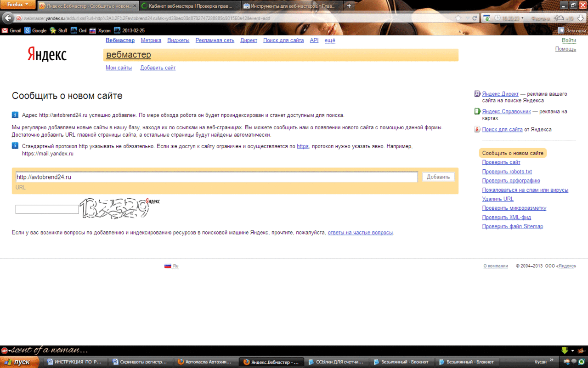The image size is (588, 368).
Task: Click the вебмастер heading link
Action: 129,55
